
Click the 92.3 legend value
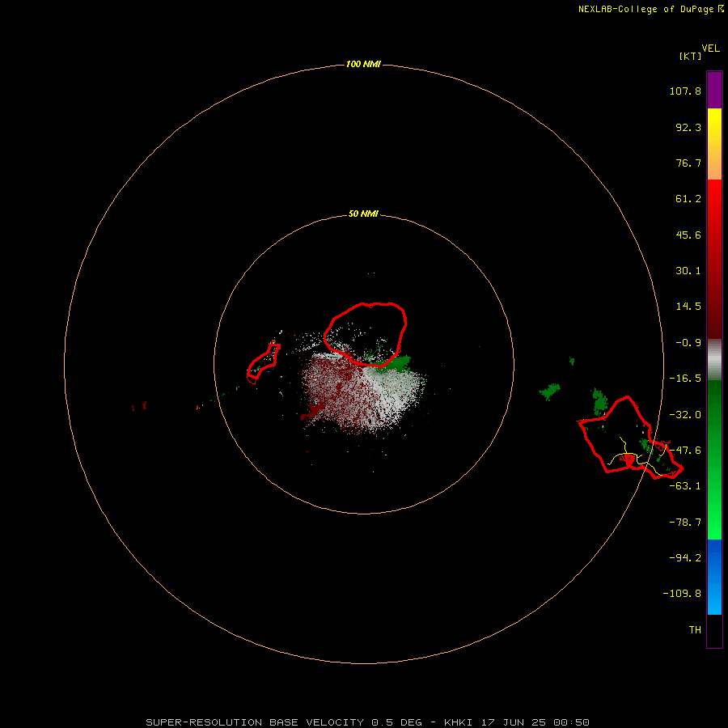coord(688,127)
